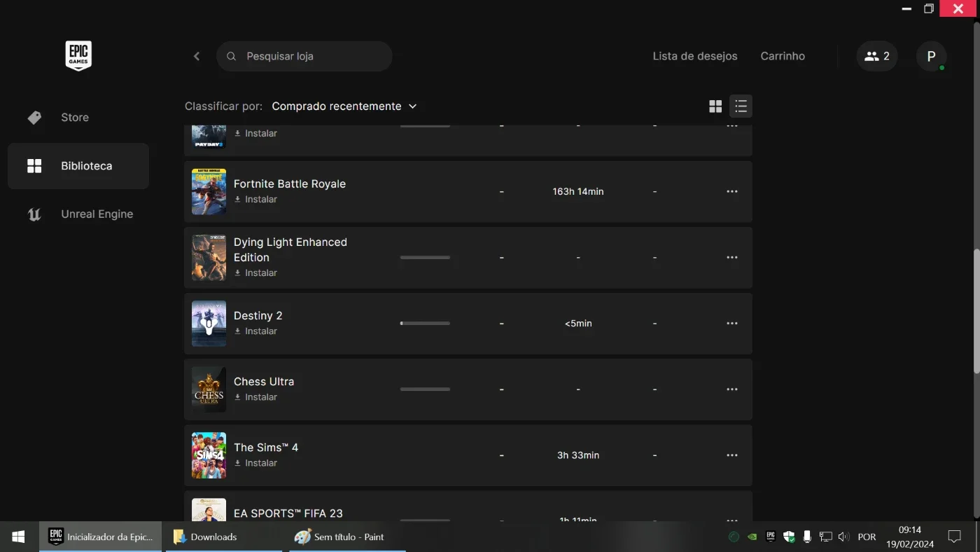Click the Chess Ultra thumbnail

coord(209,389)
